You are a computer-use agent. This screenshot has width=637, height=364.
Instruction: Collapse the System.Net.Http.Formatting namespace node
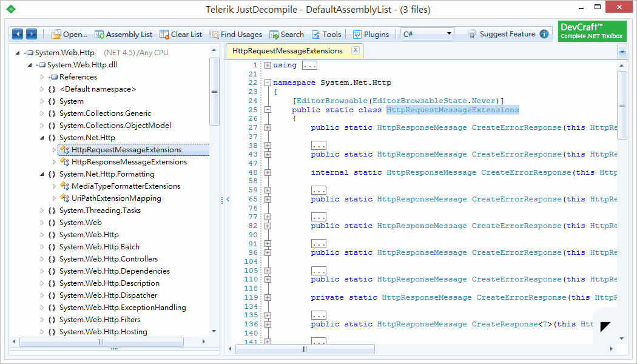click(42, 174)
